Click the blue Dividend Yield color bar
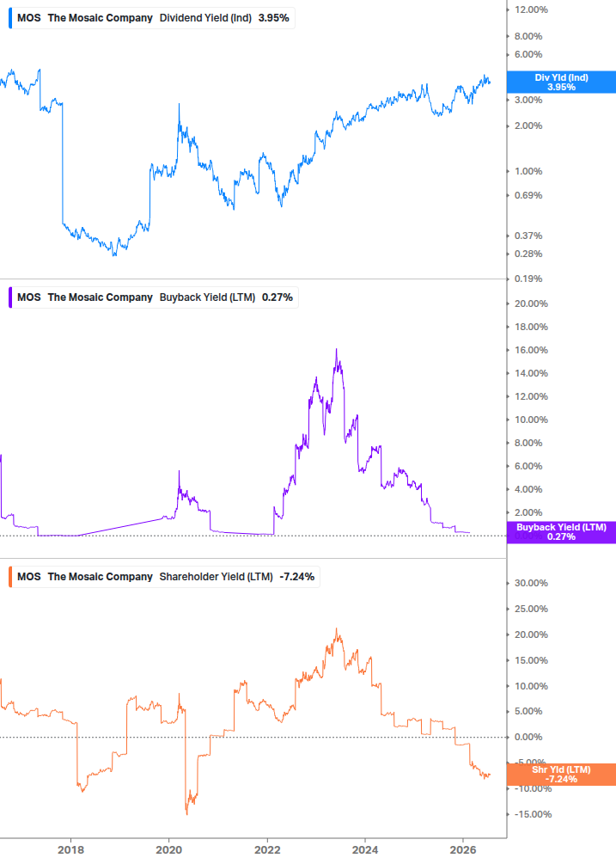The image size is (616, 864). click(10, 18)
